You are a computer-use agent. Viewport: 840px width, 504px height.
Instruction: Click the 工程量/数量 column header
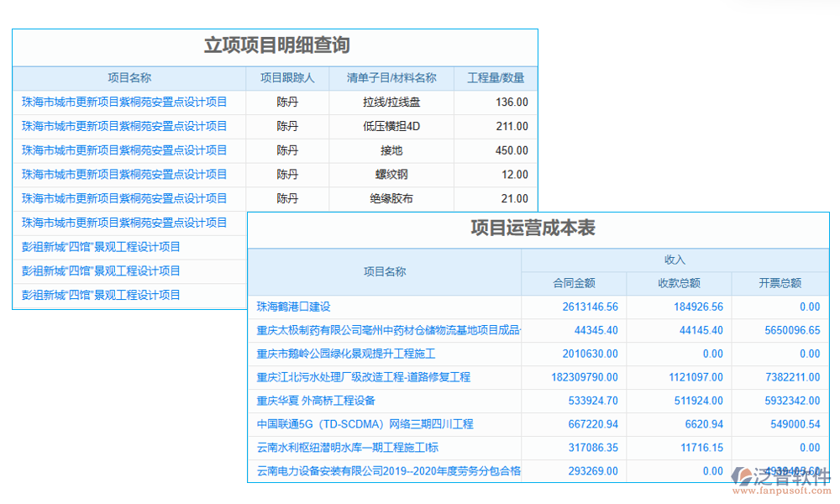coord(495,77)
